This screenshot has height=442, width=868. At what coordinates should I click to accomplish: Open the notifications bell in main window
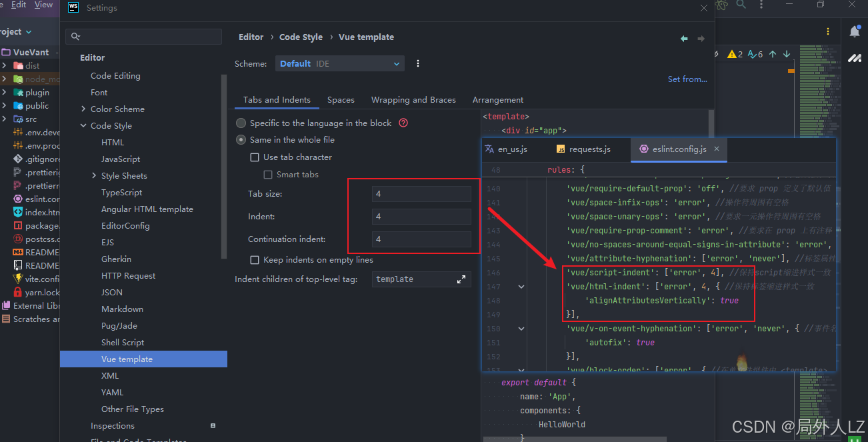click(855, 31)
